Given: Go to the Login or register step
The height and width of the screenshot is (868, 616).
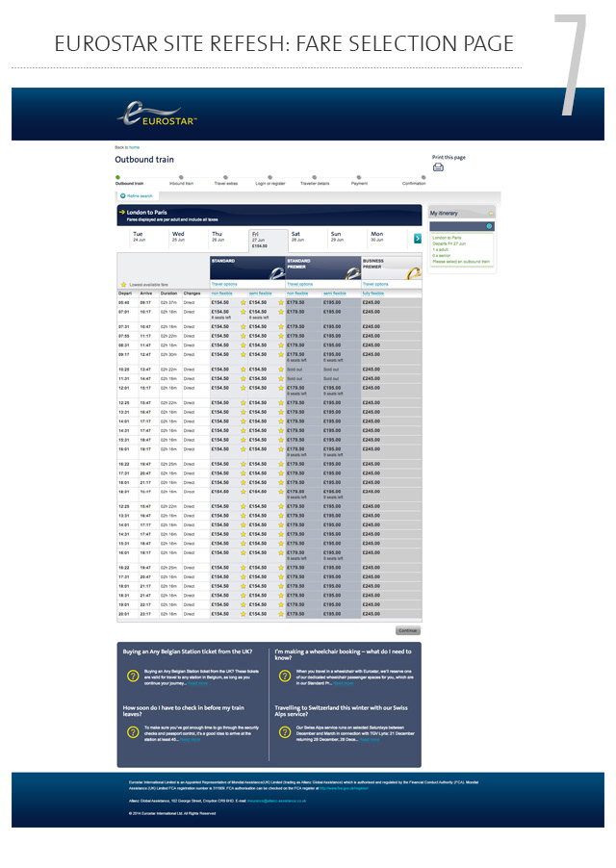Looking at the screenshot, I should (x=270, y=181).
